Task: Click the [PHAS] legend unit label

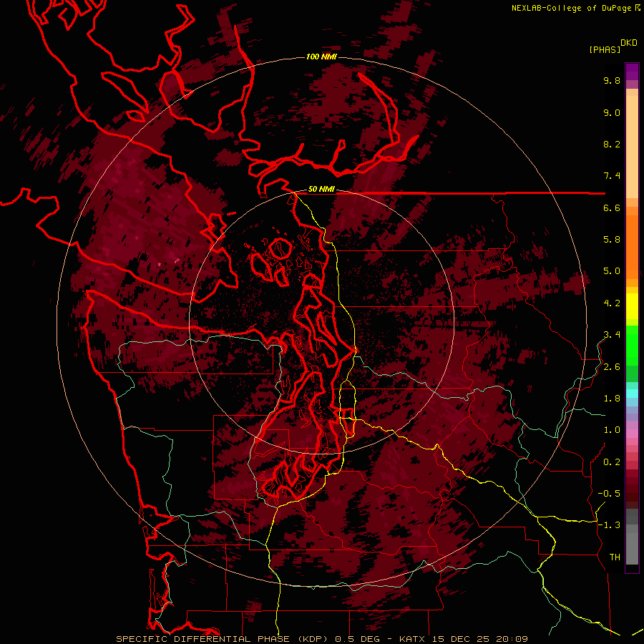Action: (x=605, y=50)
